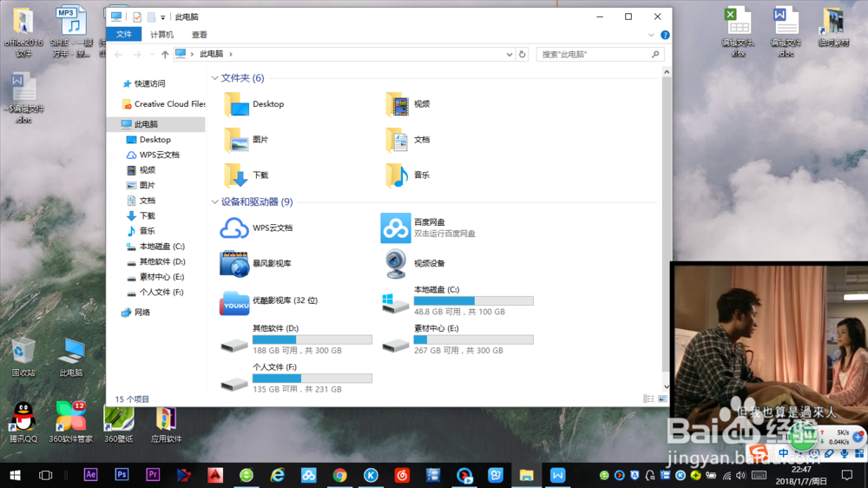
Task: Select 下载 in navigation pane
Action: coord(141,216)
